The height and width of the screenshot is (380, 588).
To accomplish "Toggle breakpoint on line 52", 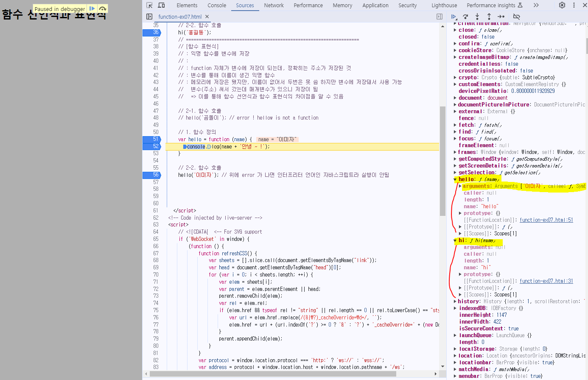I will point(152,146).
